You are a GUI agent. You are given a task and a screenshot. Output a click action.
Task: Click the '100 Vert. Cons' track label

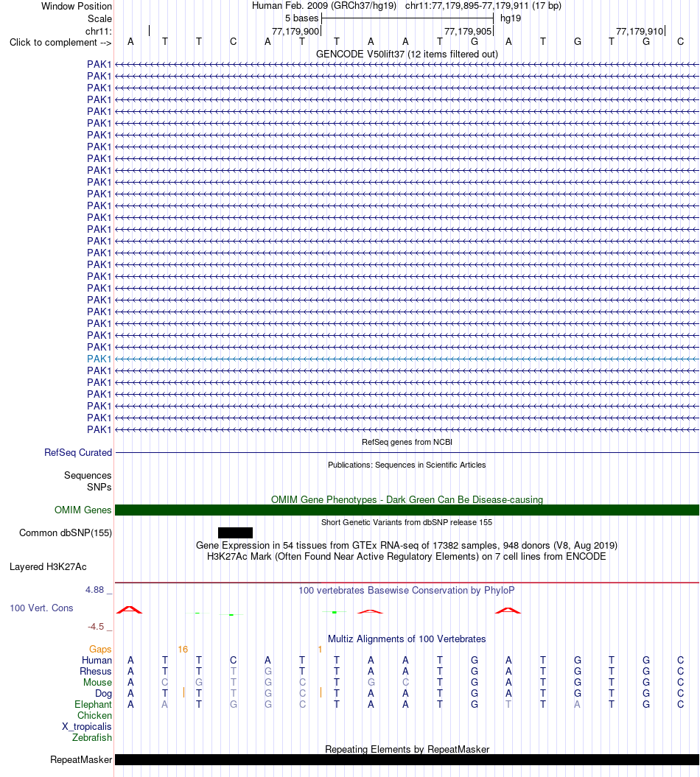pos(42,608)
